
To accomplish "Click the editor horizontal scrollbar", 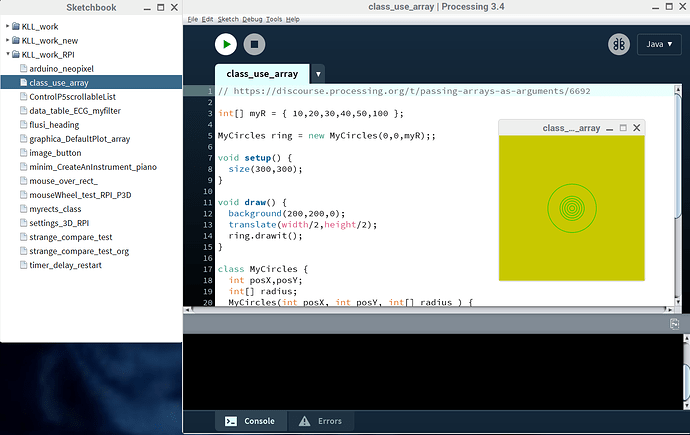I will click(x=429, y=310).
